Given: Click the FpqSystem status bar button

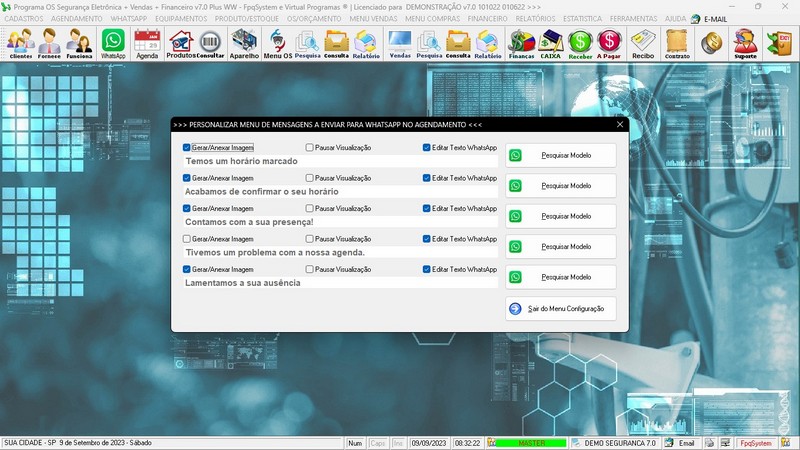Looking at the screenshot, I should point(756,442).
